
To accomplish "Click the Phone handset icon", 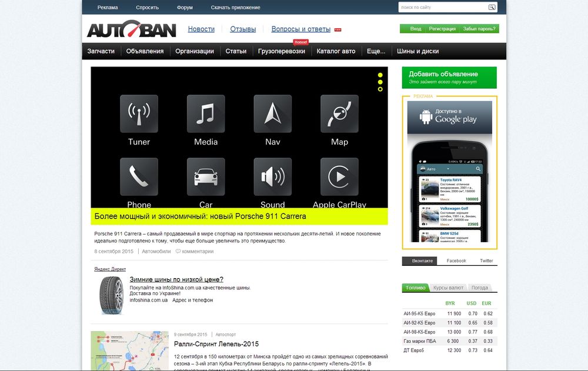I will coord(139,177).
